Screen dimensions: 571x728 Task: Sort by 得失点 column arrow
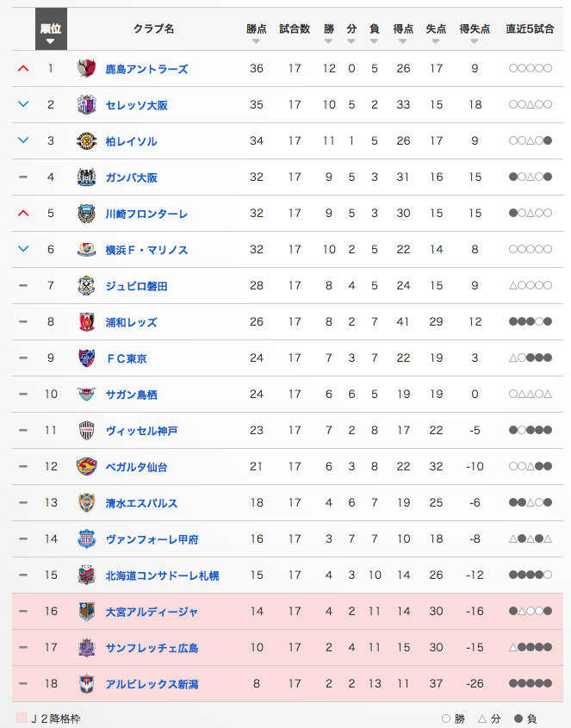pyautogui.click(x=474, y=41)
